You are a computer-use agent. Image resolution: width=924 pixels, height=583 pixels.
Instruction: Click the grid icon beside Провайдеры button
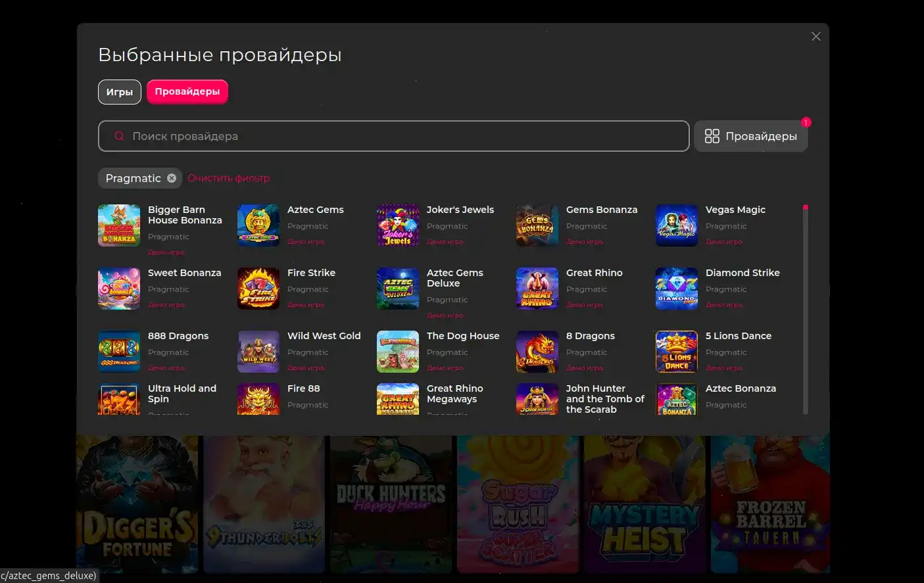click(713, 136)
